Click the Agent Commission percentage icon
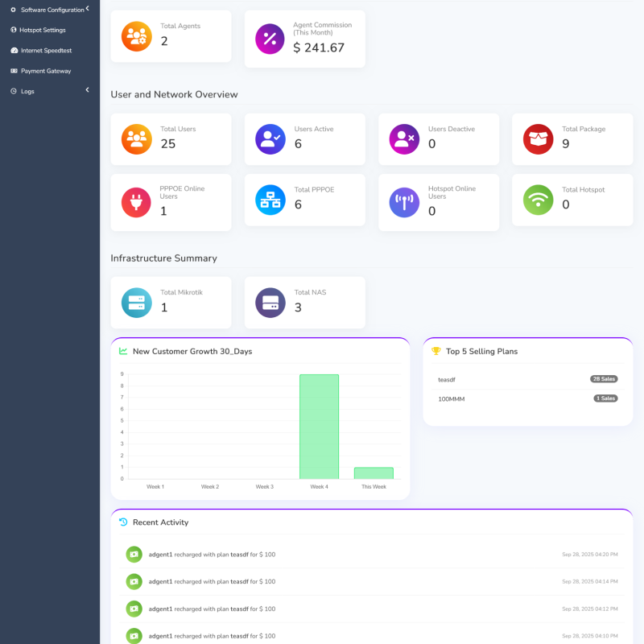The image size is (644, 644). [270, 39]
